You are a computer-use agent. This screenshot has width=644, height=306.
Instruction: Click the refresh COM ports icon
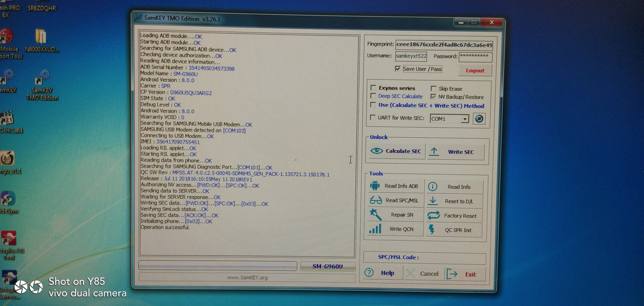click(479, 119)
